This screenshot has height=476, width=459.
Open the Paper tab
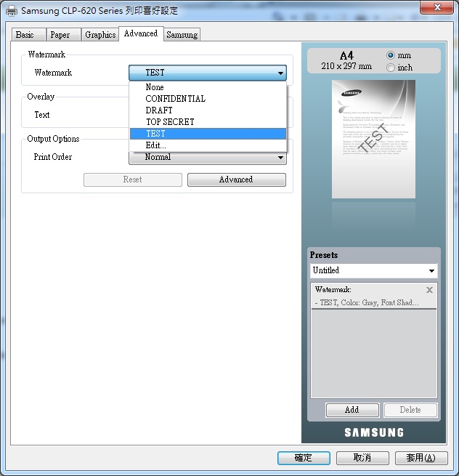click(63, 35)
